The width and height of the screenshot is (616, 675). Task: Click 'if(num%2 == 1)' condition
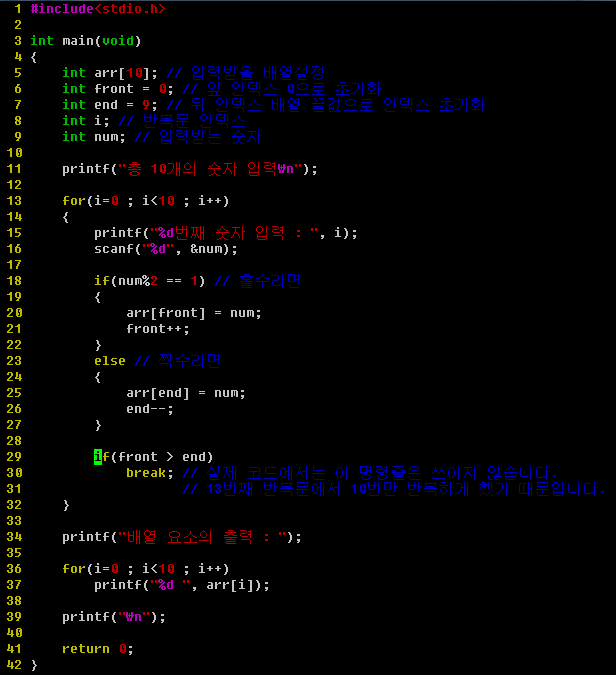[149, 281]
